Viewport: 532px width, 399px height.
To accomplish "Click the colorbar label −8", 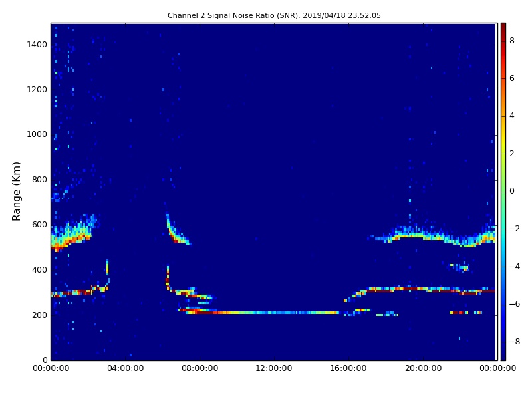I will click(x=514, y=342).
